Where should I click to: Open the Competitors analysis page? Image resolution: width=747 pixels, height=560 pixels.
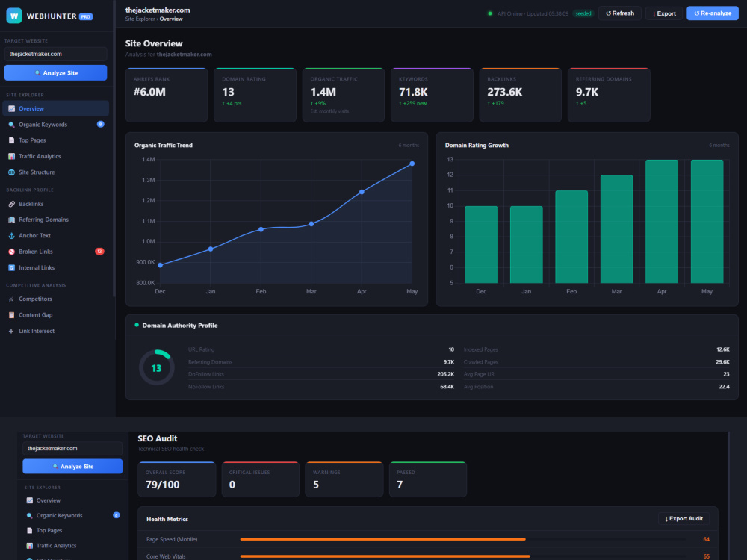[56, 299]
